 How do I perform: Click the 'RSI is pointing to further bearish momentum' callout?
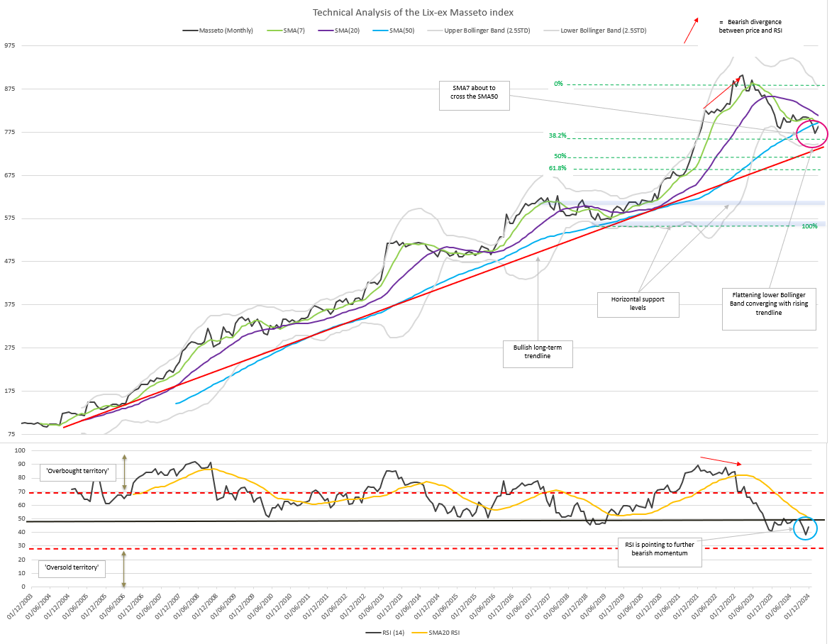pos(660,552)
